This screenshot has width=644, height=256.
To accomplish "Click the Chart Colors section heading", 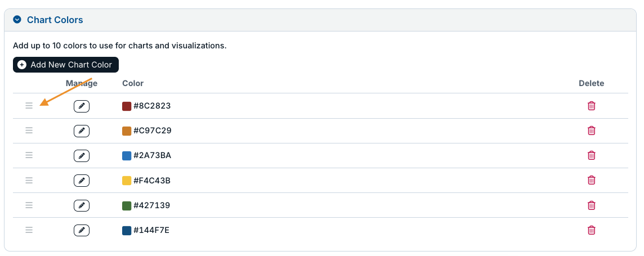I will (55, 20).
